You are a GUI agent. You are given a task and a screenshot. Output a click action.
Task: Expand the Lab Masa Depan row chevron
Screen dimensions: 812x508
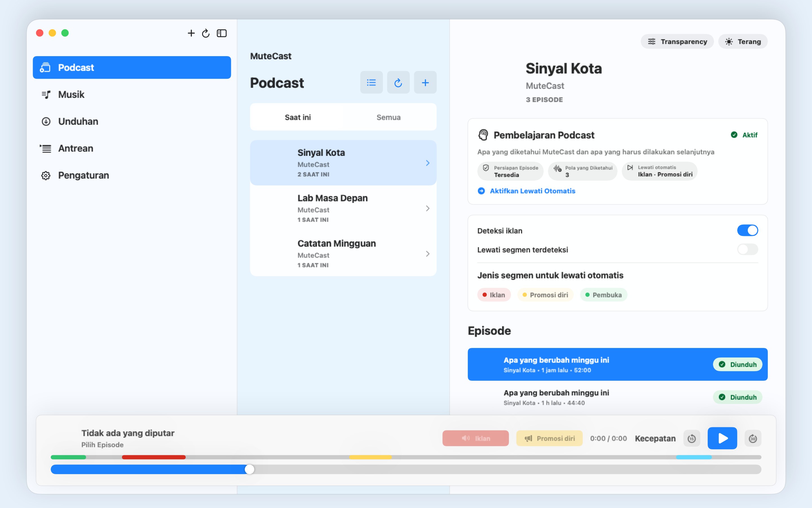(x=427, y=208)
